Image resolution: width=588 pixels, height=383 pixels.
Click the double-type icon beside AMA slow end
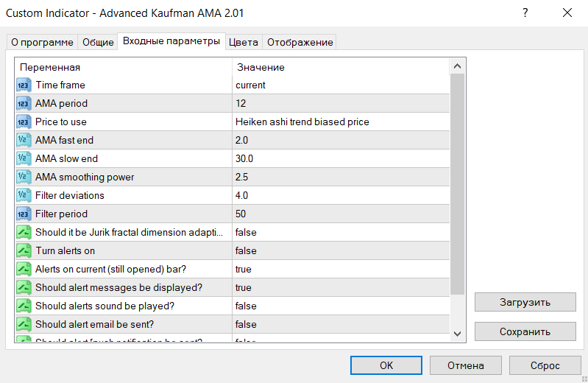(x=24, y=158)
